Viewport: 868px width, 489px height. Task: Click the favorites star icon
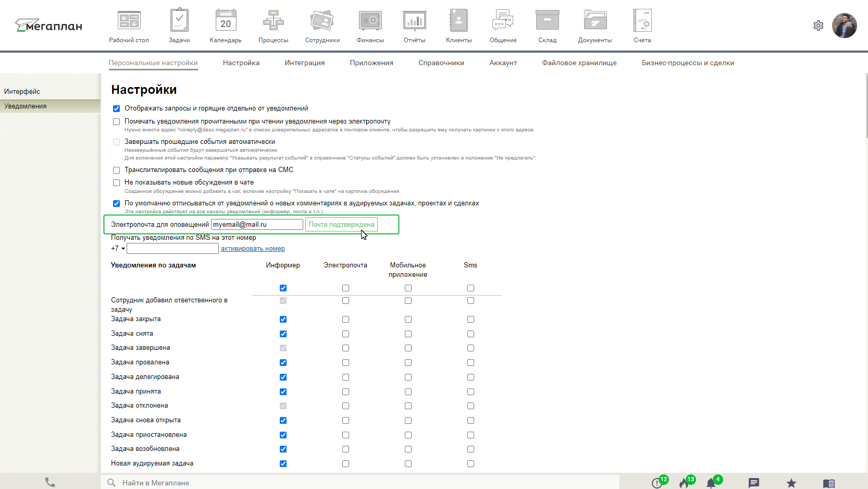(x=791, y=483)
